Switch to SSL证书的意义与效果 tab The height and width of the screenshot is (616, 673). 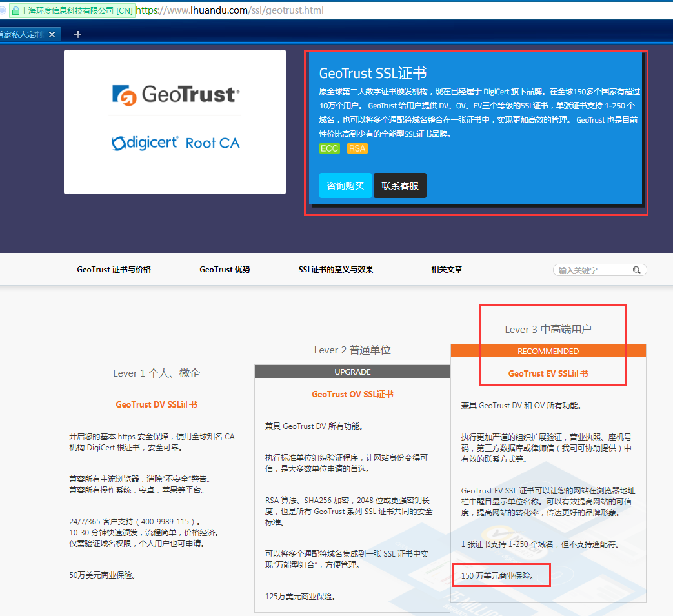tap(336, 270)
